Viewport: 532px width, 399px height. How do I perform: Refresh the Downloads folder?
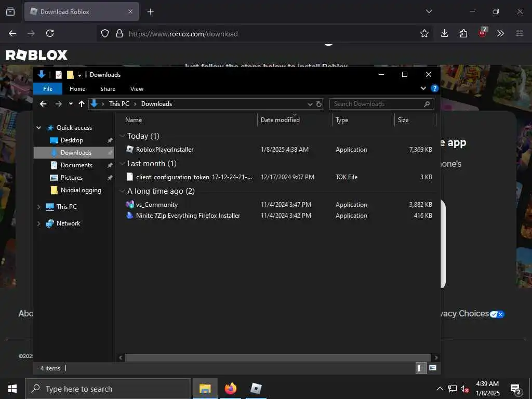point(318,104)
